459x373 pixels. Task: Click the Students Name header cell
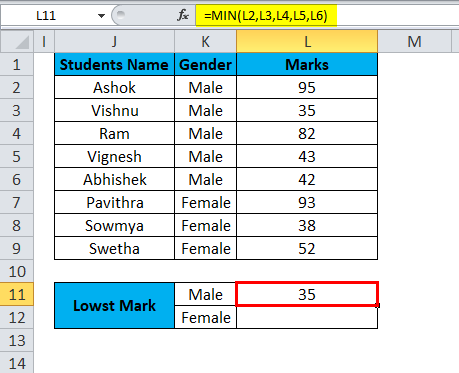(114, 64)
